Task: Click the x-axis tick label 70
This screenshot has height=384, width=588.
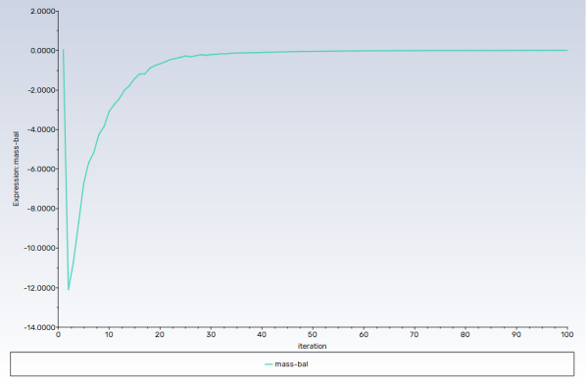Action: (414, 334)
